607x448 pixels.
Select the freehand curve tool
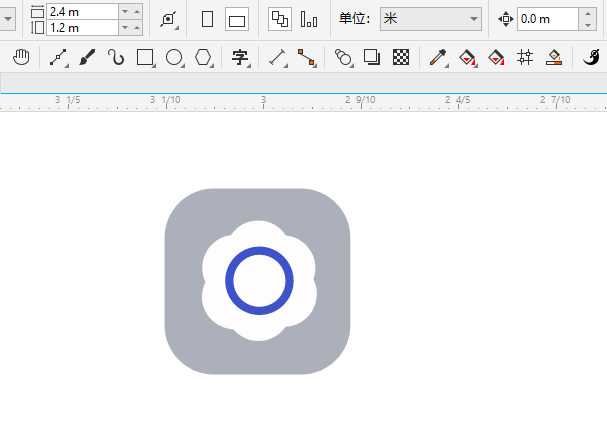tap(116, 57)
